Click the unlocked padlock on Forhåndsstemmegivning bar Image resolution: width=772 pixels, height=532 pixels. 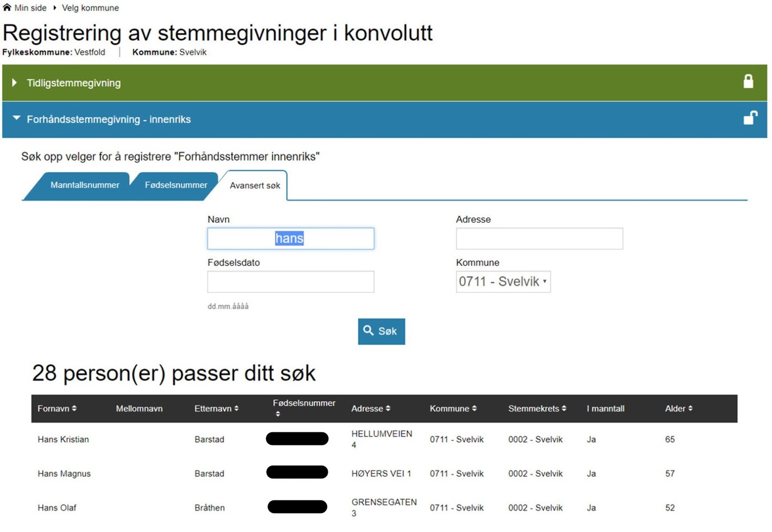pyautogui.click(x=750, y=118)
